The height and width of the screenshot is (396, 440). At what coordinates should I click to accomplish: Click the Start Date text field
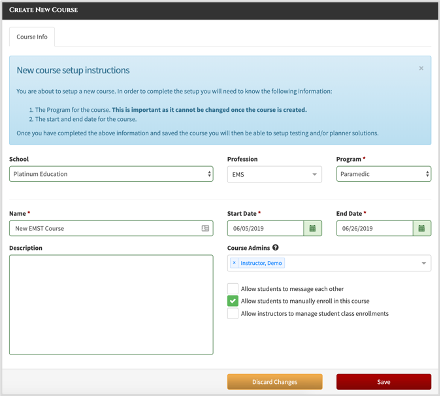pos(265,228)
